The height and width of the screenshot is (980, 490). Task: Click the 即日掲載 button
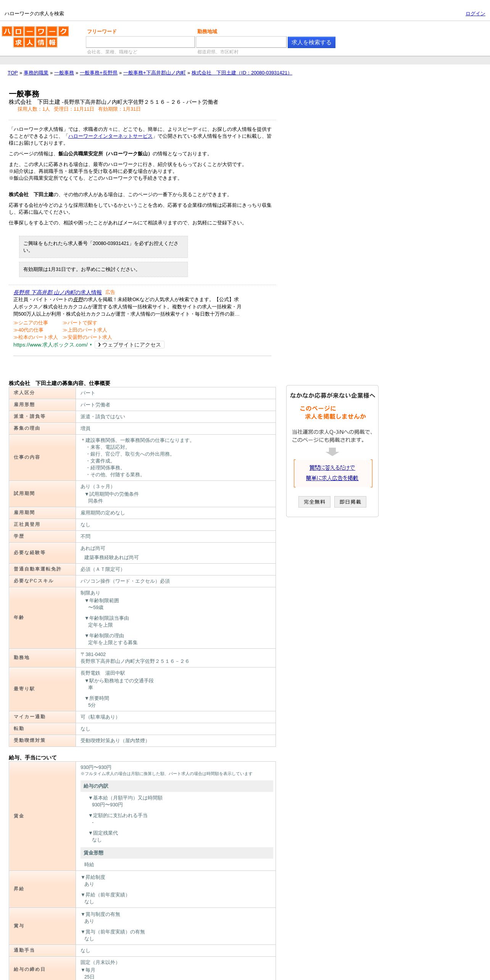click(350, 502)
